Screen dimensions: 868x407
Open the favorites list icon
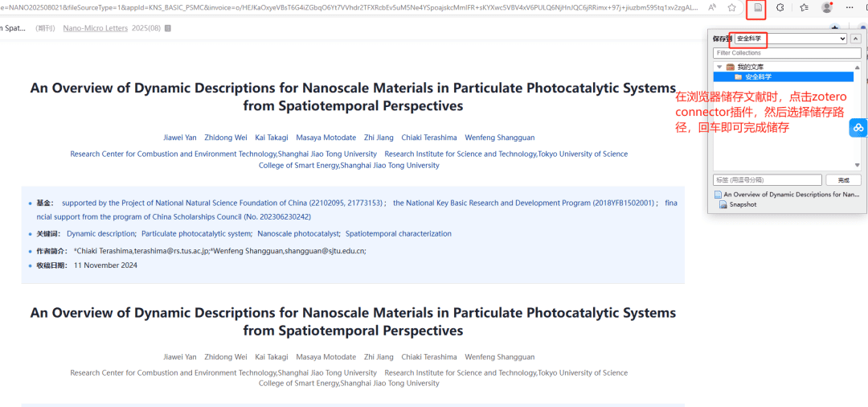coord(805,7)
